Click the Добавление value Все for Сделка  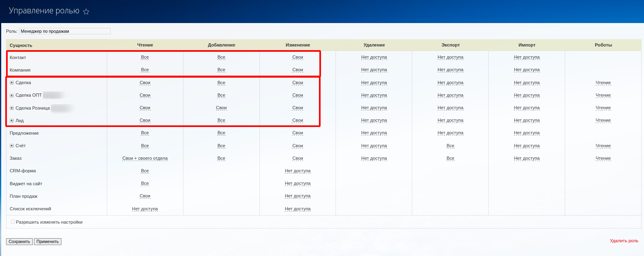point(221,83)
